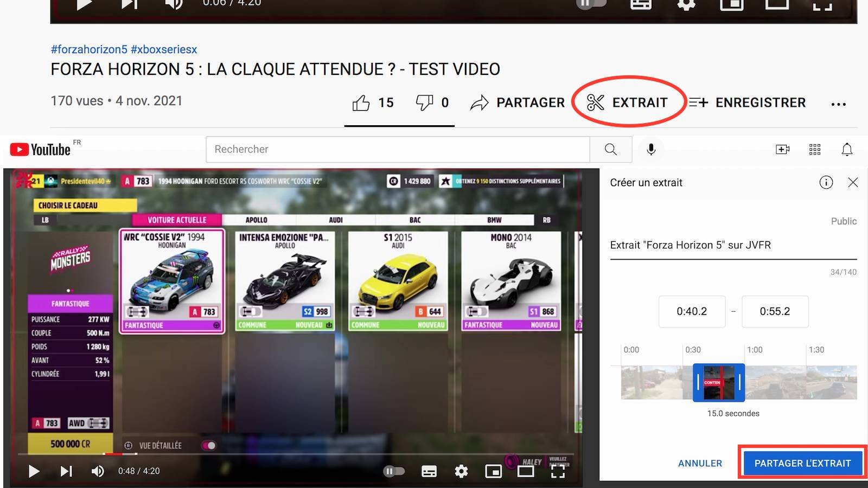
Task: Click the '170 vues • 4 nov. 2021' text
Action: click(116, 101)
